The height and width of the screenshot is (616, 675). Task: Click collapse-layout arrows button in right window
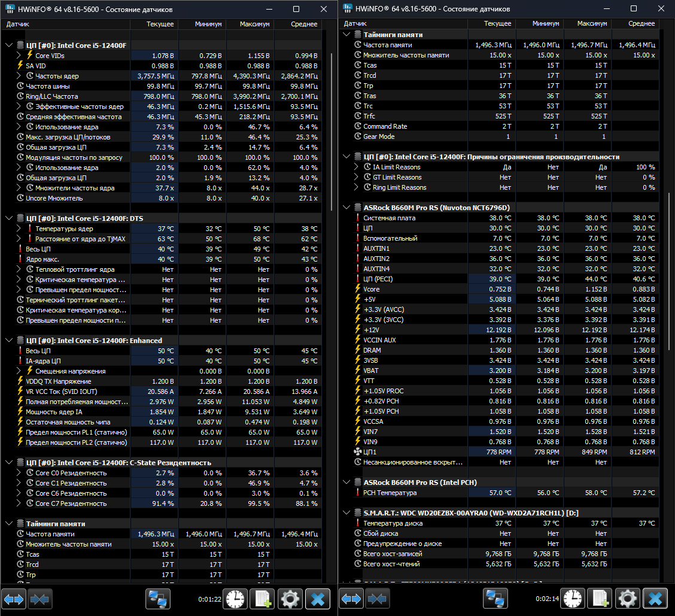coord(378,599)
